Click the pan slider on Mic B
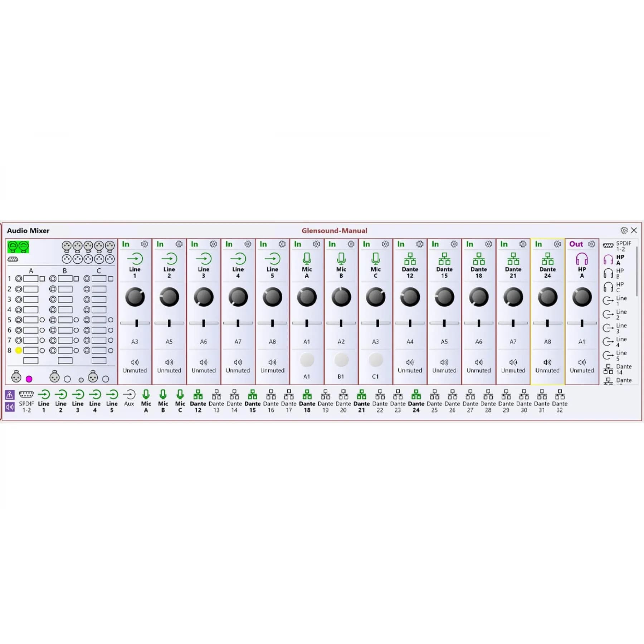This screenshot has width=644, height=644. pos(341,323)
